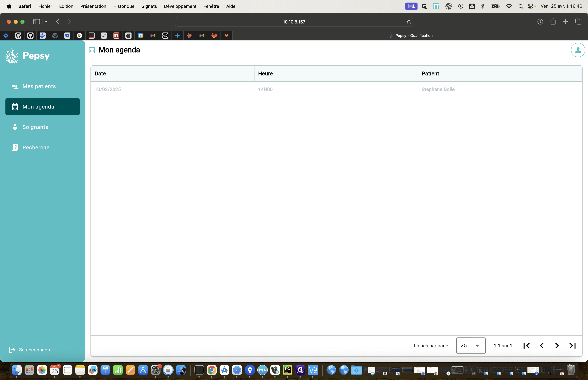588x380 pixels.
Task: Show Safari downloads
Action: (x=540, y=22)
